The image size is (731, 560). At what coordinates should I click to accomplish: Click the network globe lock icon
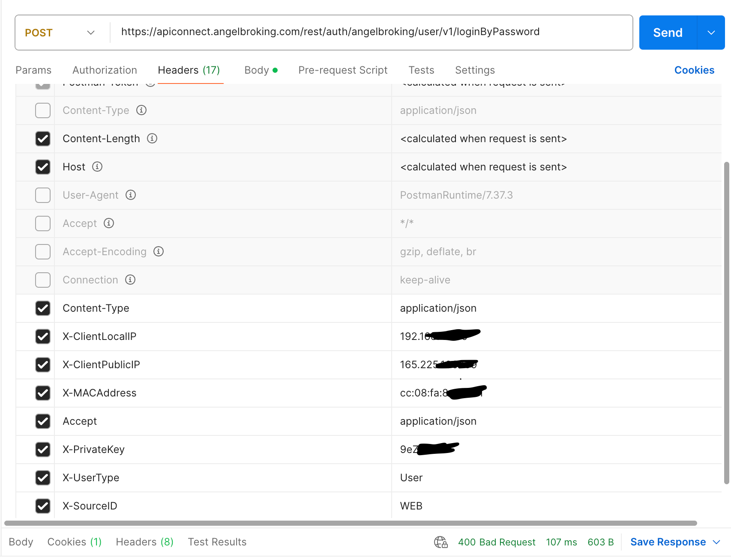(x=441, y=542)
